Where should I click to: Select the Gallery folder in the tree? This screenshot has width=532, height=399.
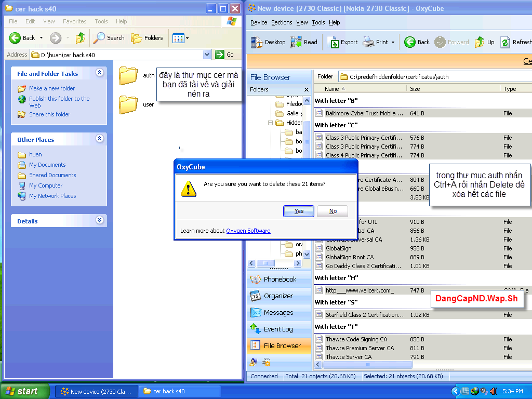coord(289,113)
